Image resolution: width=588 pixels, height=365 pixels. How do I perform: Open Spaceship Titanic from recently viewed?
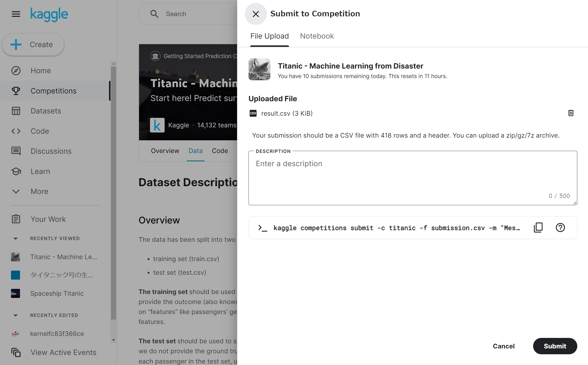coord(57,294)
